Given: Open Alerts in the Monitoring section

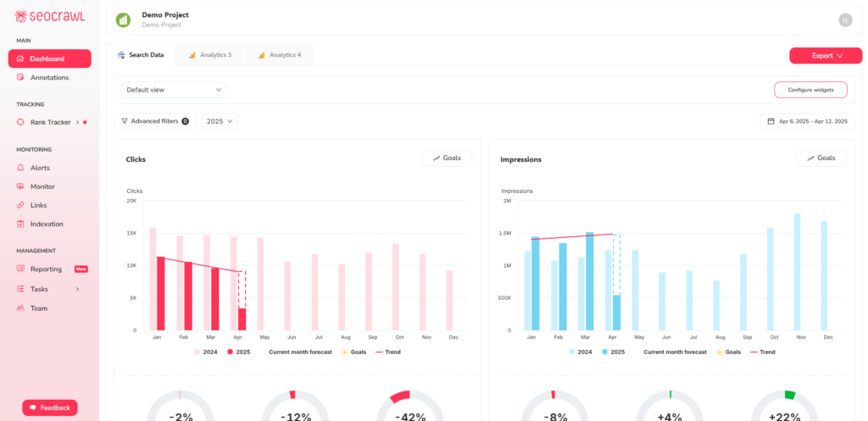Looking at the screenshot, I should click(40, 168).
